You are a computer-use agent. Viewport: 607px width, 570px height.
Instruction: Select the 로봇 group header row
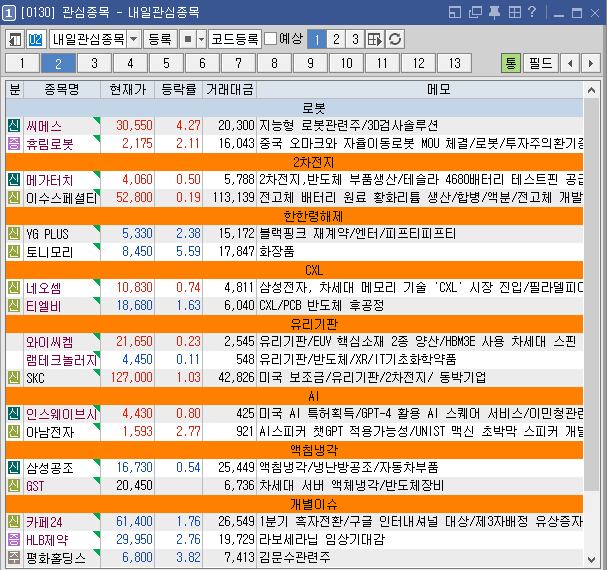pos(295,108)
